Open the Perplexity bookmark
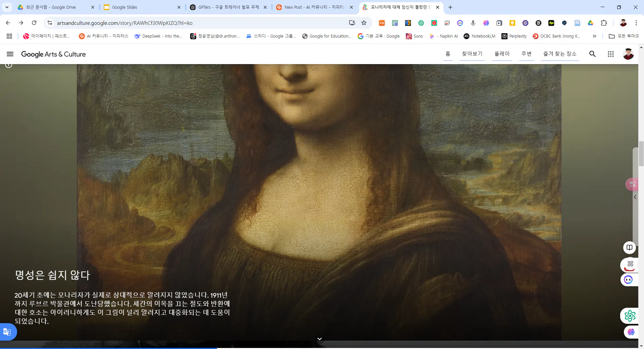This screenshot has height=349, width=644. [514, 36]
